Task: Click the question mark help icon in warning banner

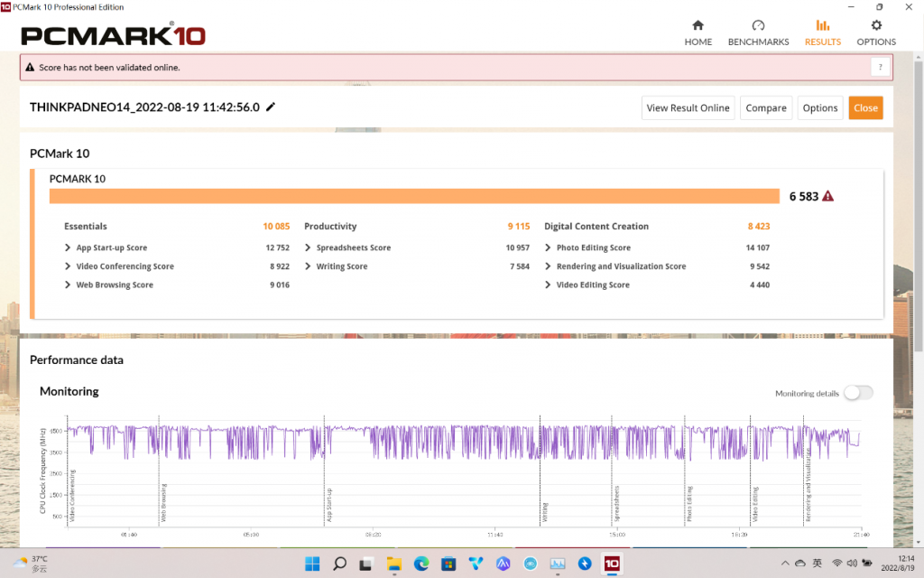Action: [x=880, y=67]
